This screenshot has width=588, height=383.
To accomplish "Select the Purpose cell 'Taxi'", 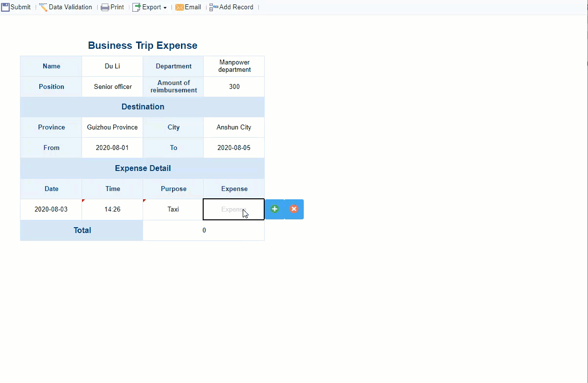I will (x=173, y=209).
